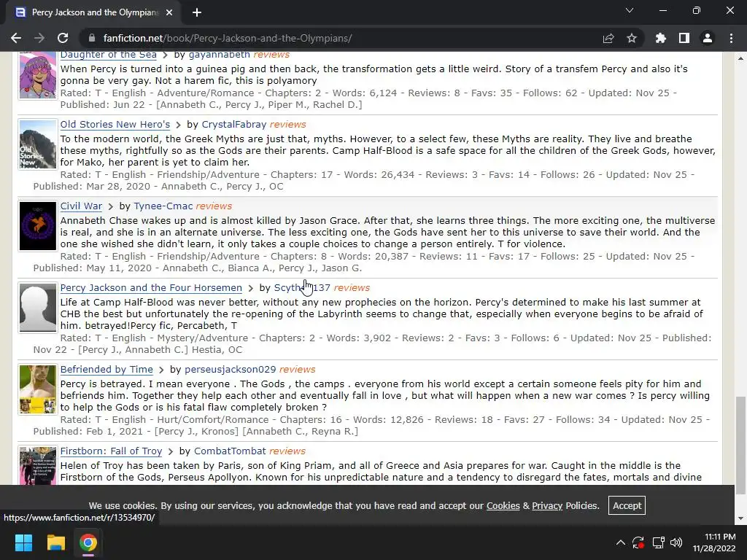Viewport: 747px width, 560px height.
Task: Open Percy Jackson and the Four Horsemen
Action: click(151, 287)
